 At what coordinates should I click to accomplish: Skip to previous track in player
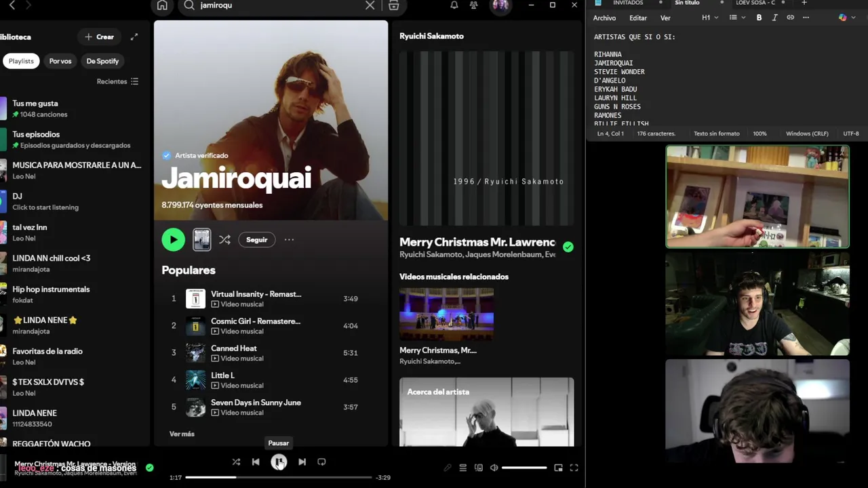256,462
